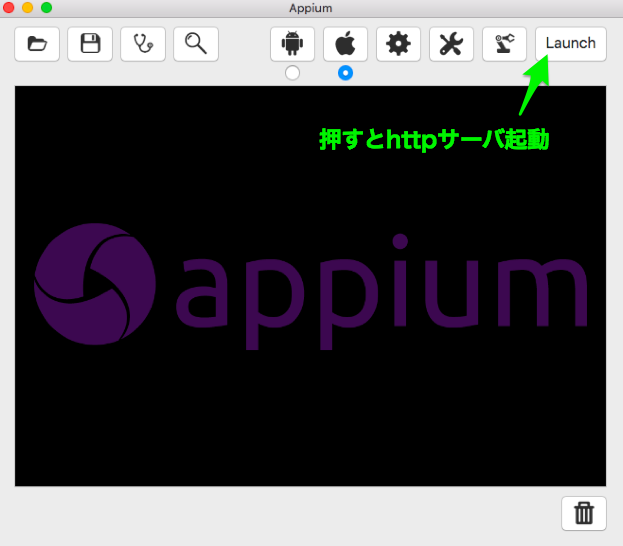Open General Settings gear icon

(399, 44)
